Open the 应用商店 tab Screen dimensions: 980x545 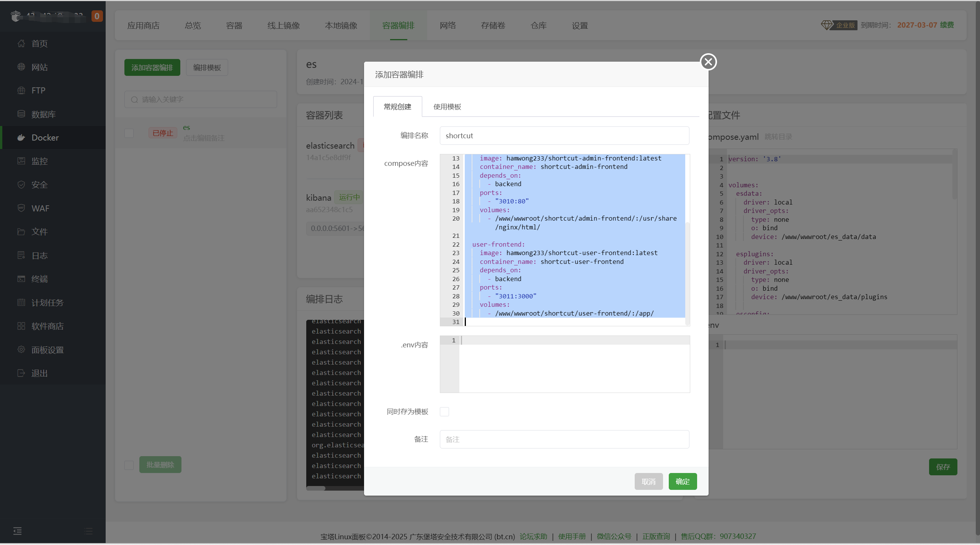click(x=144, y=26)
